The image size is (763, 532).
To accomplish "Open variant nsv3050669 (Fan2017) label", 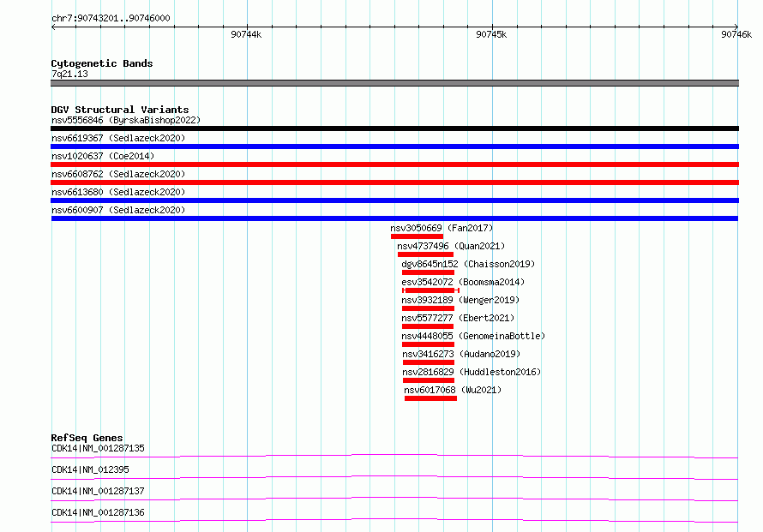I will [x=442, y=228].
